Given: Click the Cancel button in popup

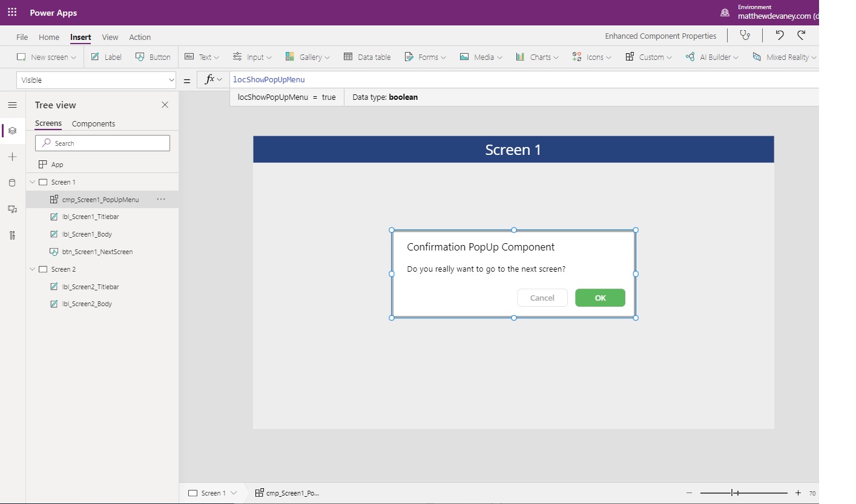Looking at the screenshot, I should 542,298.
